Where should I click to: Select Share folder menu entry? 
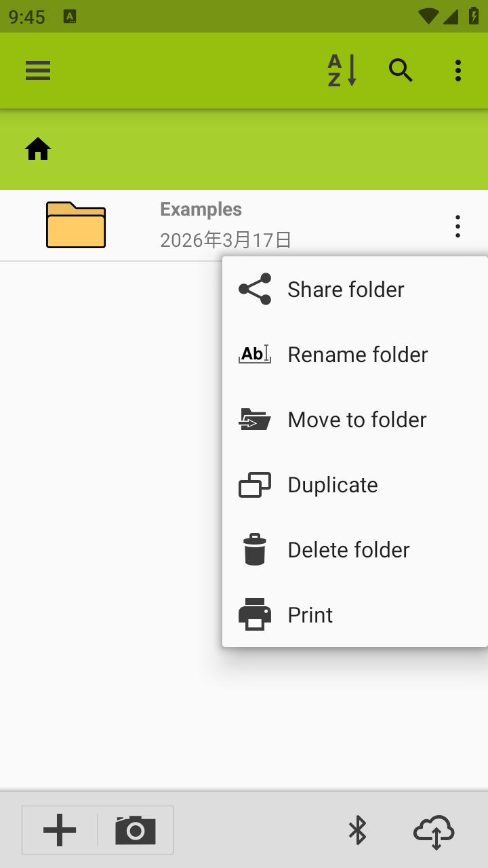coord(346,290)
